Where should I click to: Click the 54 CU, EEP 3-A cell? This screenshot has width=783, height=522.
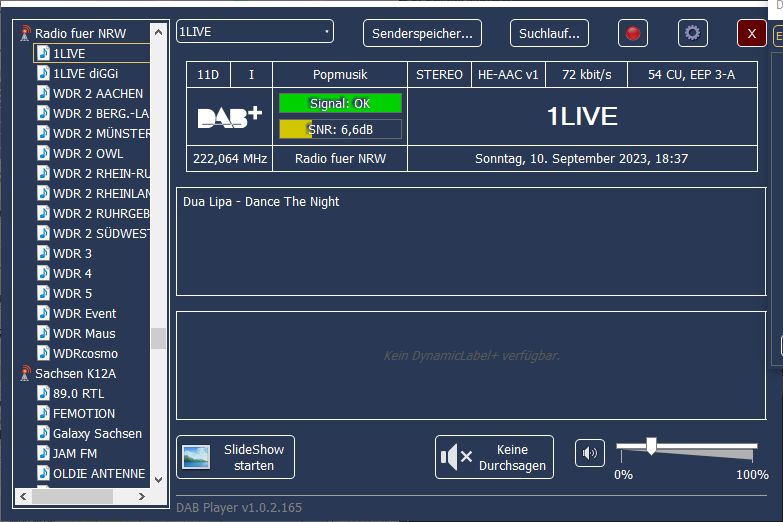coord(692,75)
